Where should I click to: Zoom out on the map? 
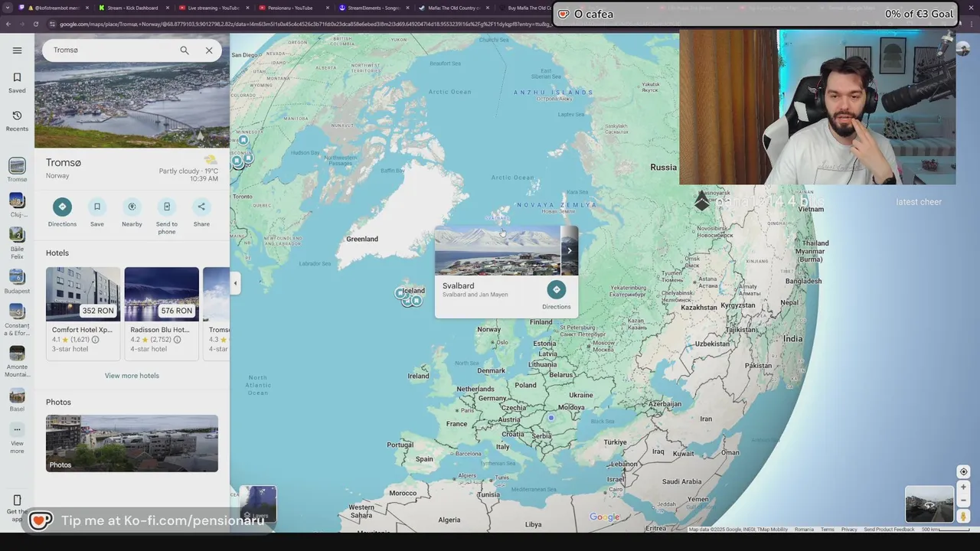(964, 500)
